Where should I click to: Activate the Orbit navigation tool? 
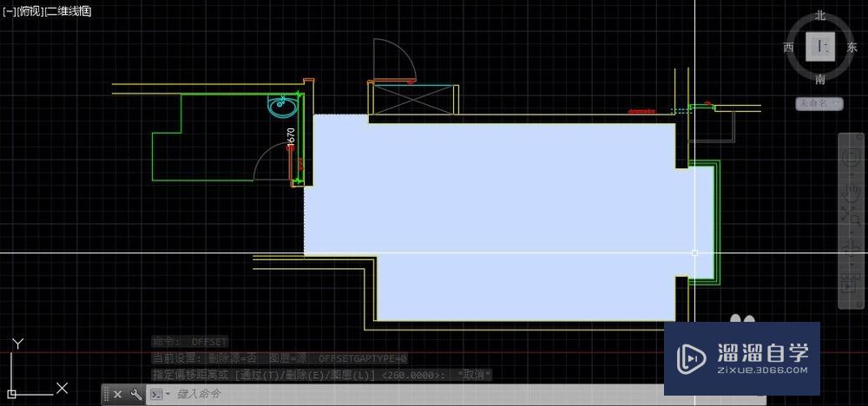(852, 249)
